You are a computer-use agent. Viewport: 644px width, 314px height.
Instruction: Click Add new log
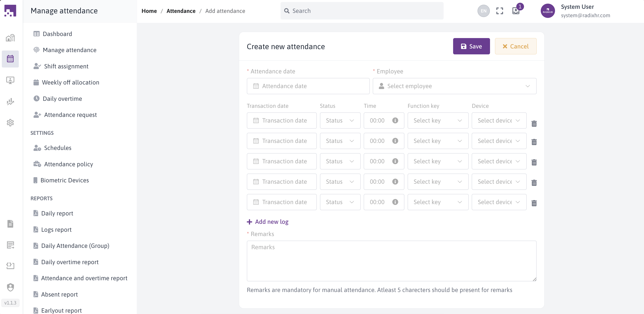pos(267,222)
